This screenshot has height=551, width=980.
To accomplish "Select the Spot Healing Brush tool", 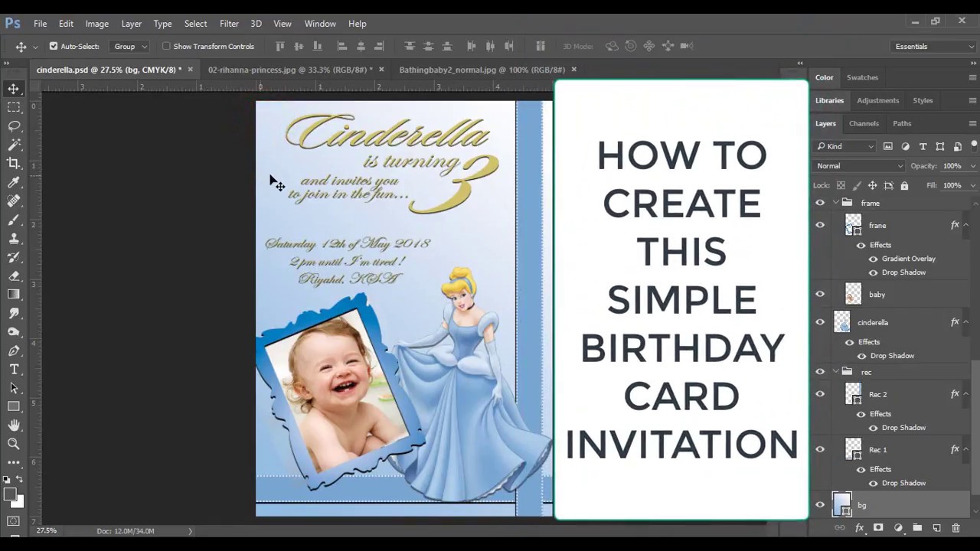I will (x=14, y=201).
